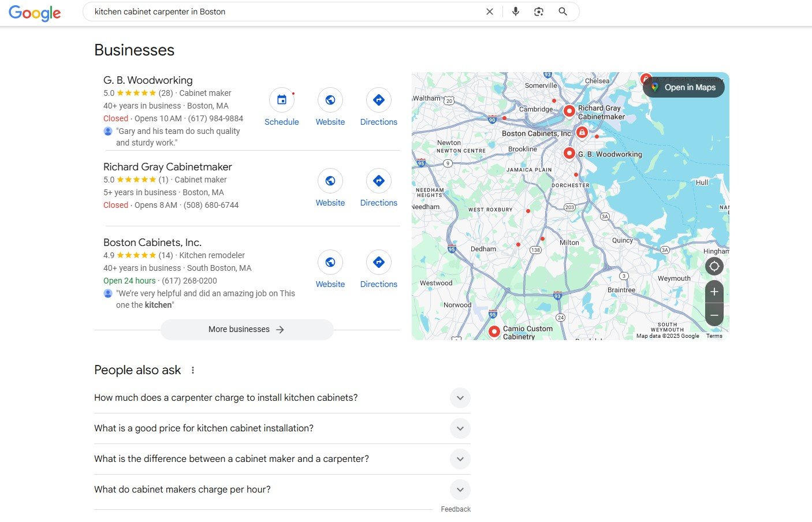This screenshot has width=812, height=522.
Task: Select the Richard Gray Cabinetmaker map pin
Action: (569, 110)
